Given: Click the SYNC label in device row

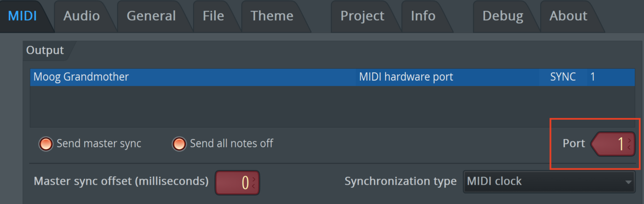Looking at the screenshot, I should coord(563,77).
